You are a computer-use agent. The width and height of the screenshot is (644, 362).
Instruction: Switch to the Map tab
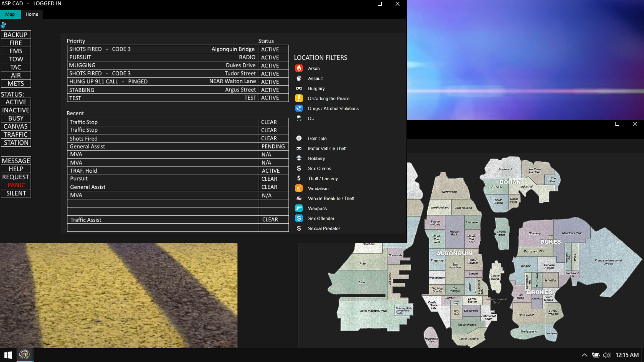(10, 14)
